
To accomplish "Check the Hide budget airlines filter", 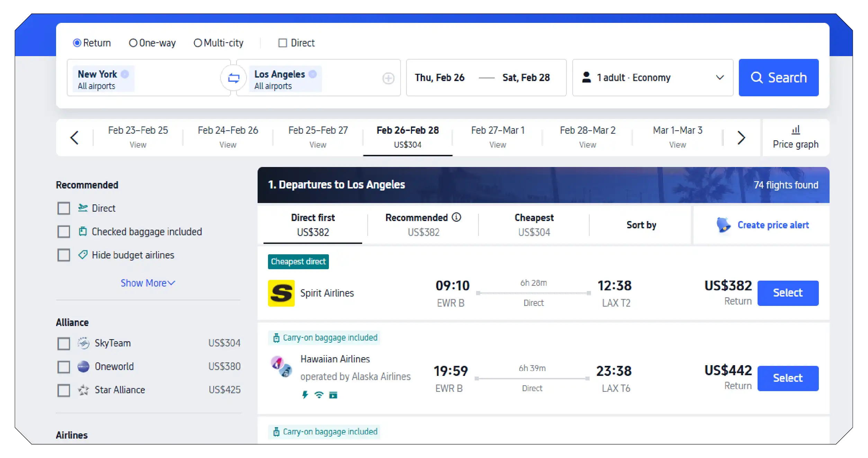I will point(63,255).
